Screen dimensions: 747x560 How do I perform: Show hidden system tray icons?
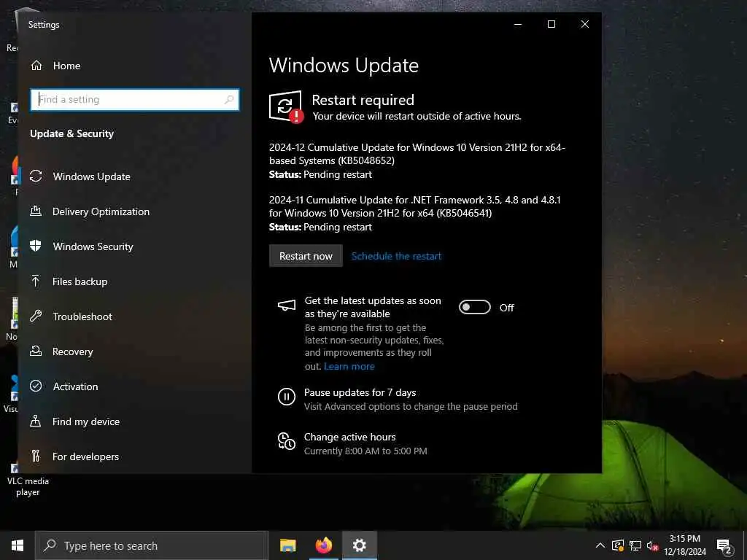pos(600,545)
